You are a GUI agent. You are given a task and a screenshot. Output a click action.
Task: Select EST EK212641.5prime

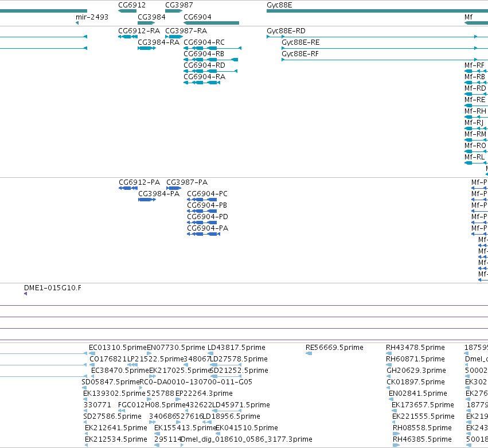pyautogui.click(x=116, y=428)
